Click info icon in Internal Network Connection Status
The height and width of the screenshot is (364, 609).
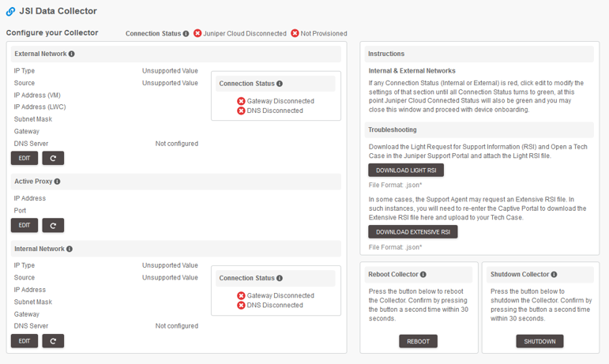[x=280, y=279]
